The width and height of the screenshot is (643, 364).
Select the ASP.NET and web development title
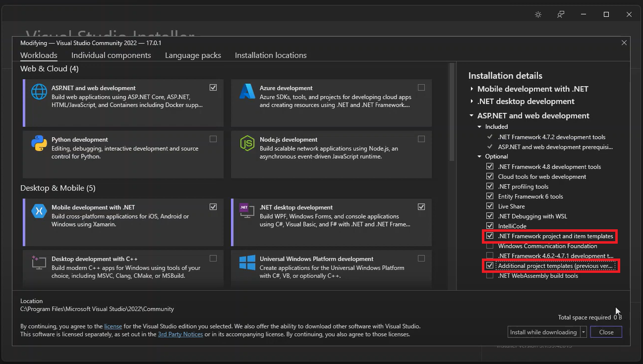[94, 88]
